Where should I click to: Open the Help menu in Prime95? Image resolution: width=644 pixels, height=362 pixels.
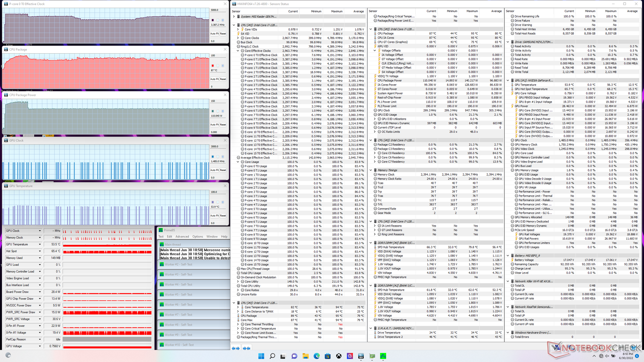(224, 237)
